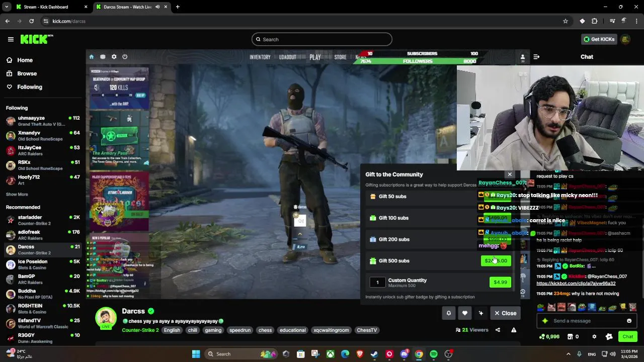Screen dimensions: 644x362
Task: Click chat identity badge icon
Action: pos(609,337)
